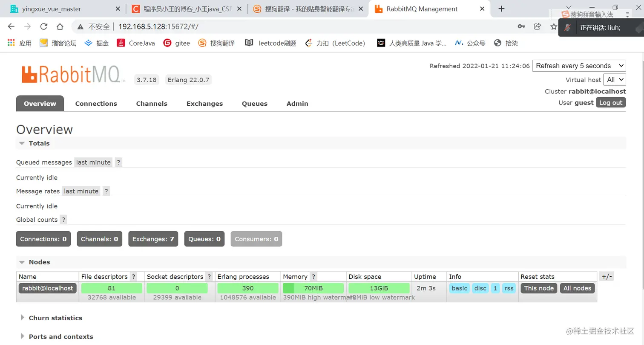The height and width of the screenshot is (345, 644).
Task: Click the Queues: 0 button
Action: point(204,239)
